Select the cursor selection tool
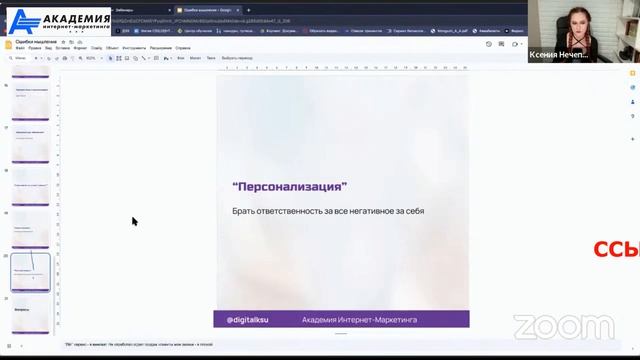Screen dimensions: 640x360 pyautogui.click(x=110, y=58)
